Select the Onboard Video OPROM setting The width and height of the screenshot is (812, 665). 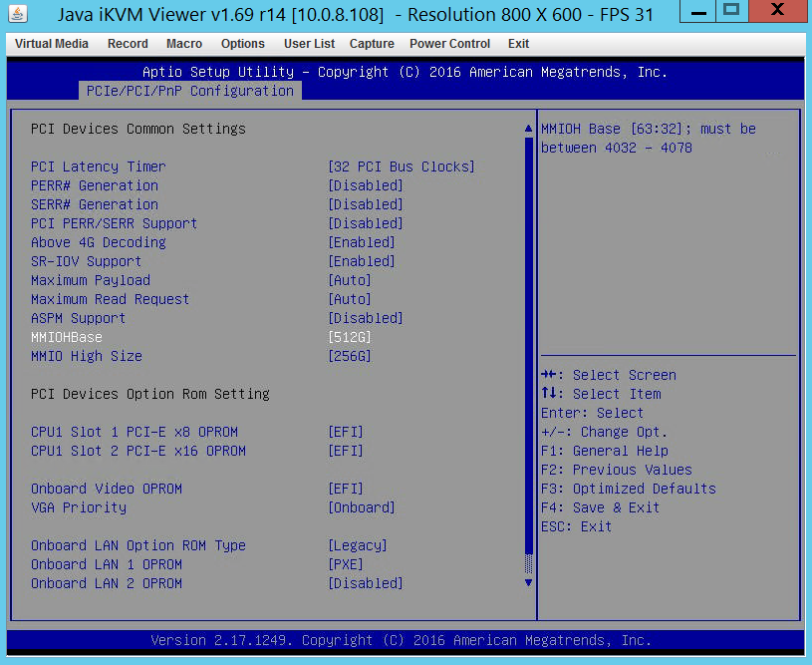pos(107,489)
